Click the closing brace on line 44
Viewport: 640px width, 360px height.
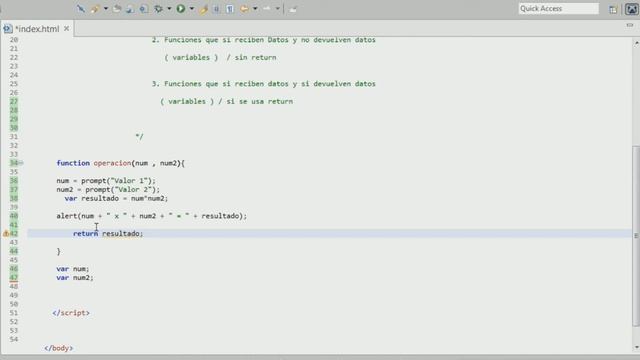(x=58, y=251)
